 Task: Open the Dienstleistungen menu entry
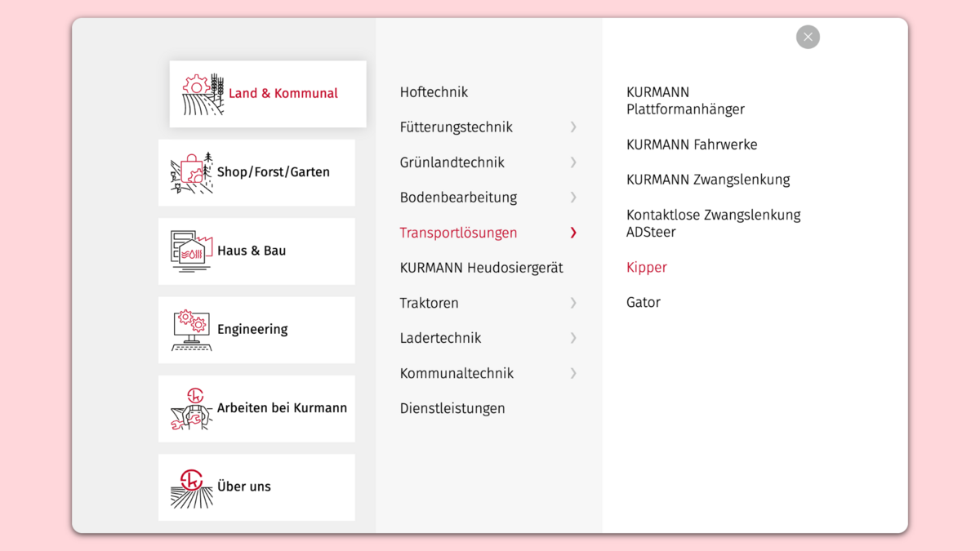click(452, 408)
